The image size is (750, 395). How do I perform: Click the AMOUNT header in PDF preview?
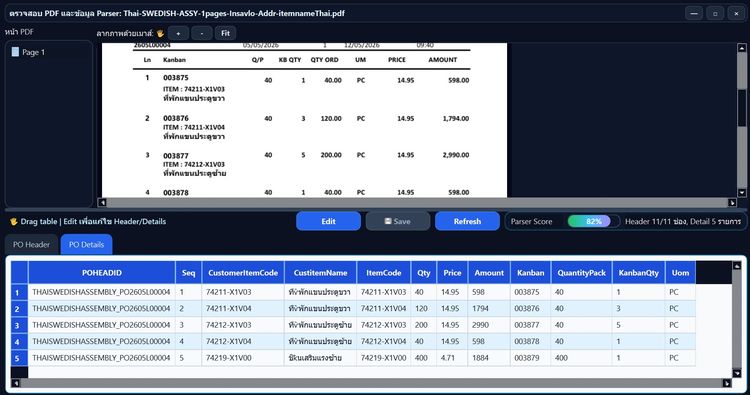click(442, 60)
